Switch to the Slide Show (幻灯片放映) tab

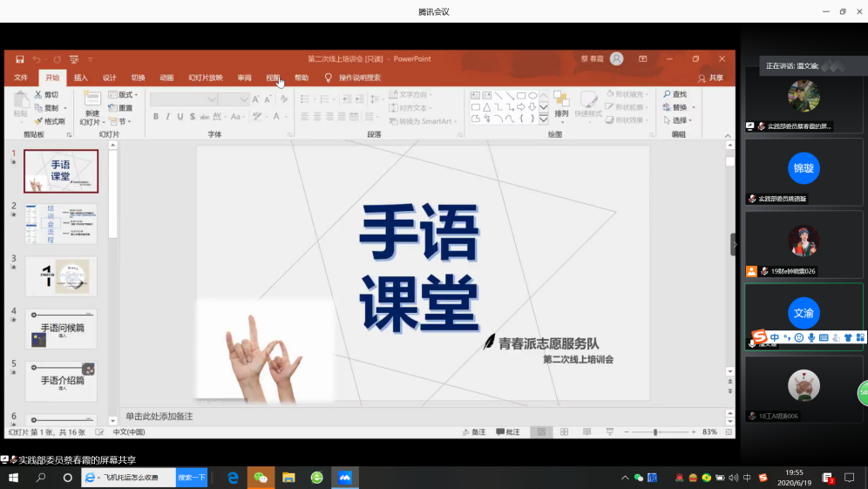click(x=205, y=78)
